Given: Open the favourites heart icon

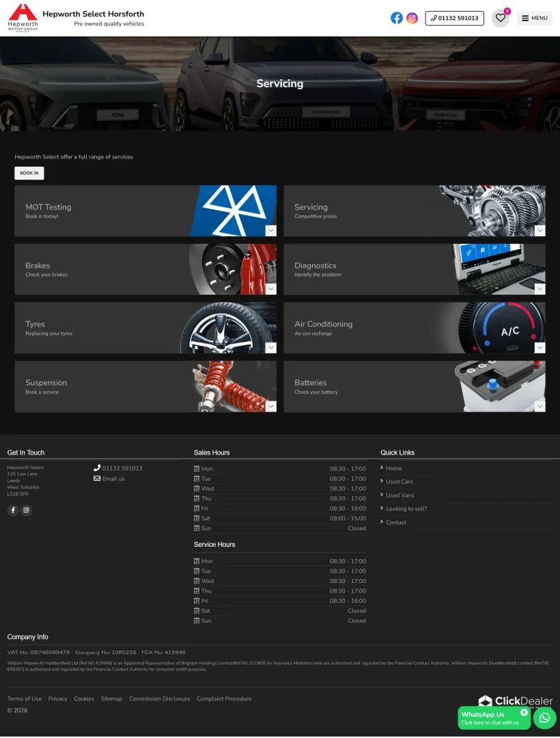Looking at the screenshot, I should click(x=501, y=18).
